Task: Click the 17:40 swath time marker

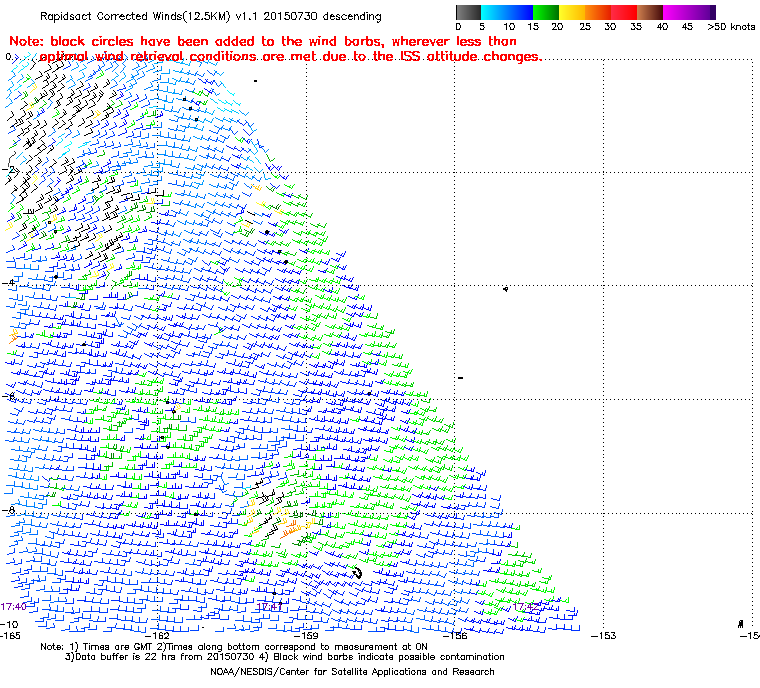Action: click(13, 607)
